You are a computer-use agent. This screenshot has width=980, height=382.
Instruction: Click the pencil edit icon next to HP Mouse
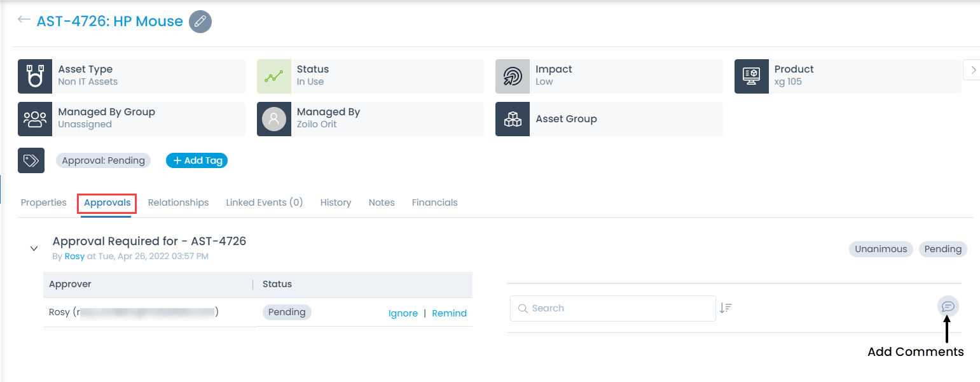200,22
